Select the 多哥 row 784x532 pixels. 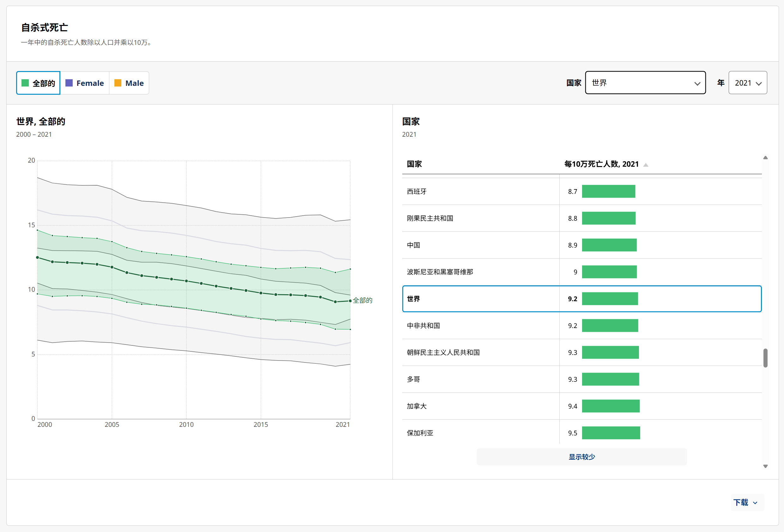click(x=581, y=379)
